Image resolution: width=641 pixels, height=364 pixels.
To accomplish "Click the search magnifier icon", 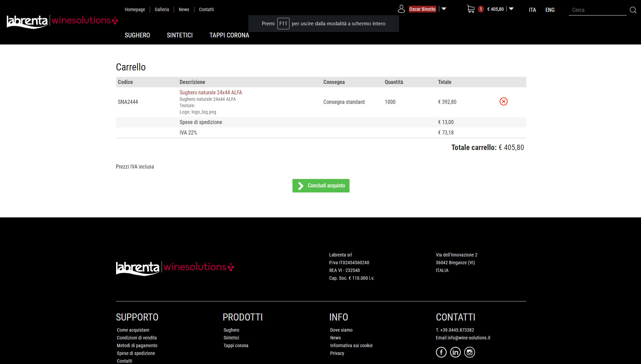I will 633,10.
